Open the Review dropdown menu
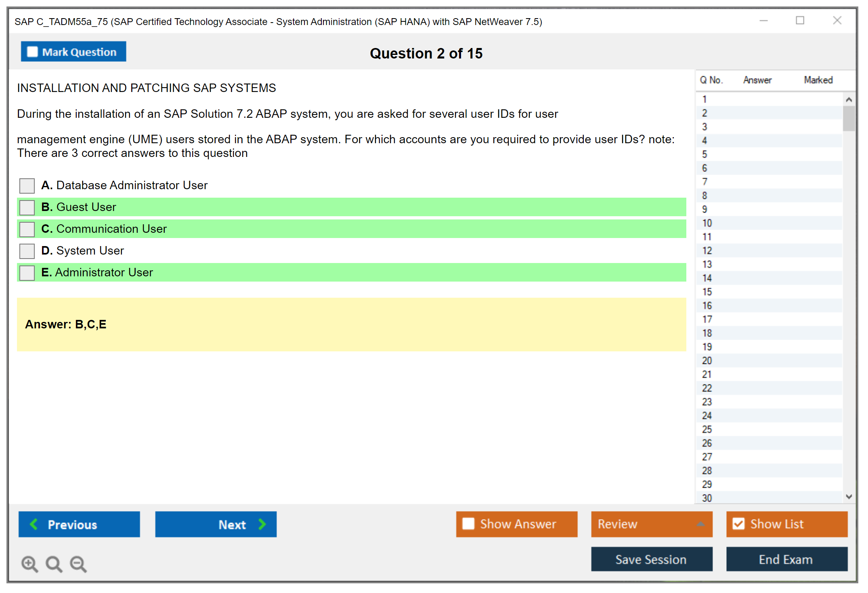This screenshot has width=868, height=593. tap(700, 524)
